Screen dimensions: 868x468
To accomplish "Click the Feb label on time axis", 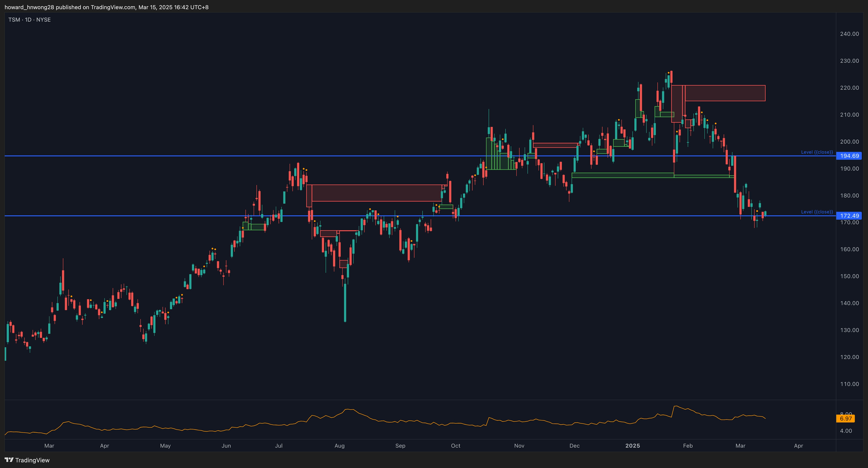I will pos(688,446).
